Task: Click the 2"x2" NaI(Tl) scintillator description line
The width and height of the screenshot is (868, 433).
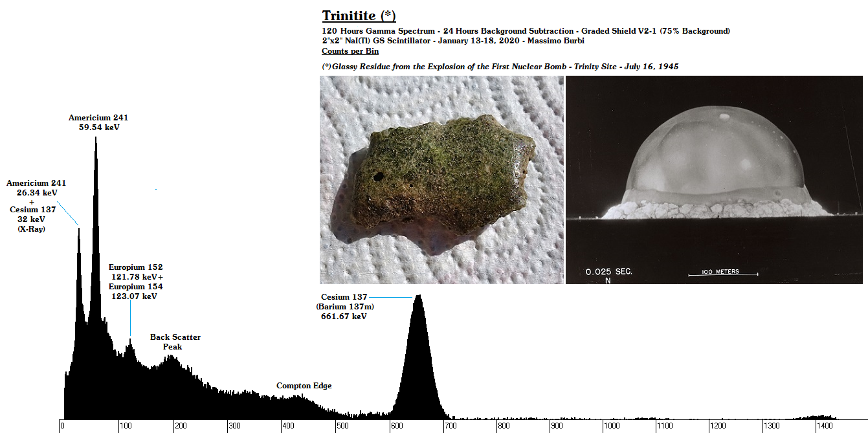Action: (x=453, y=41)
